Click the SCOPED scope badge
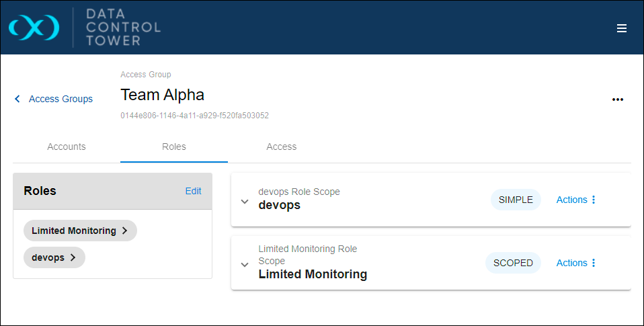644x326 pixels. pos(514,263)
